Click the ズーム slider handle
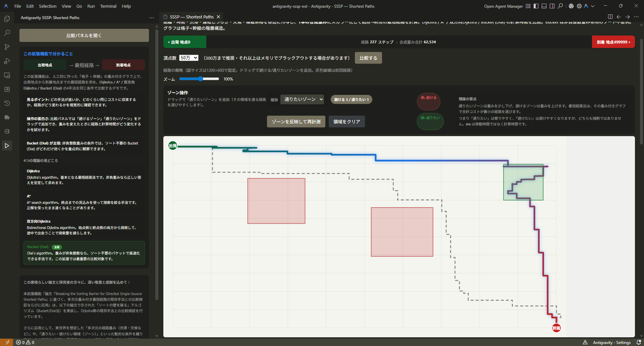The width and height of the screenshot is (644, 346). [x=201, y=79]
